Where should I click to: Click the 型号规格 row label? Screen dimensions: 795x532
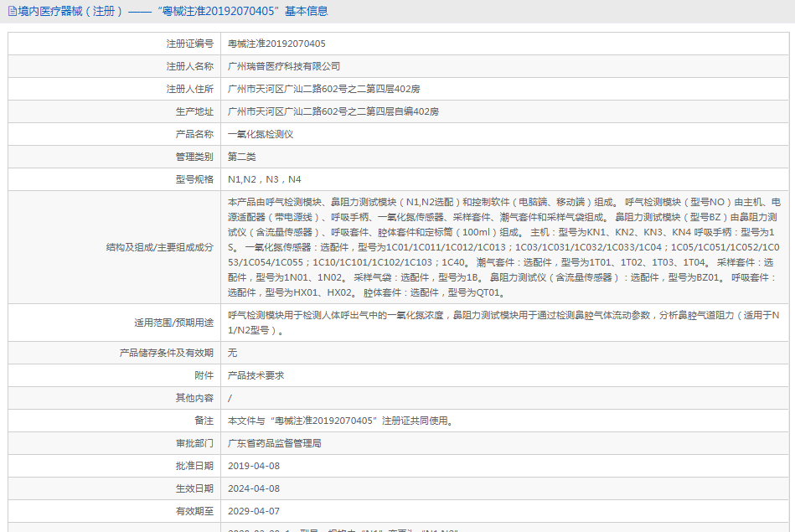(194, 179)
